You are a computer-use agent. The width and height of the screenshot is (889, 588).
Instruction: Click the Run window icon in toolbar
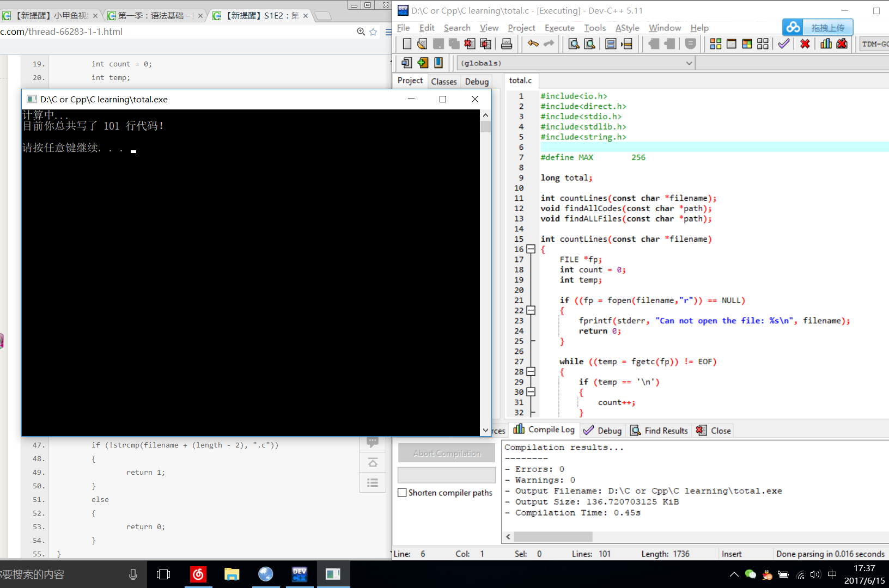[732, 44]
